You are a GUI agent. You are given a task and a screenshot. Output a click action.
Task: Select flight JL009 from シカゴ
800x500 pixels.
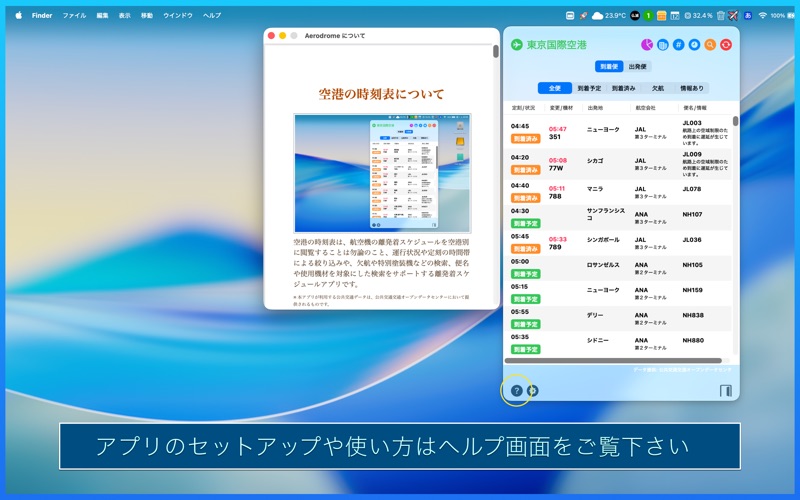click(x=619, y=164)
